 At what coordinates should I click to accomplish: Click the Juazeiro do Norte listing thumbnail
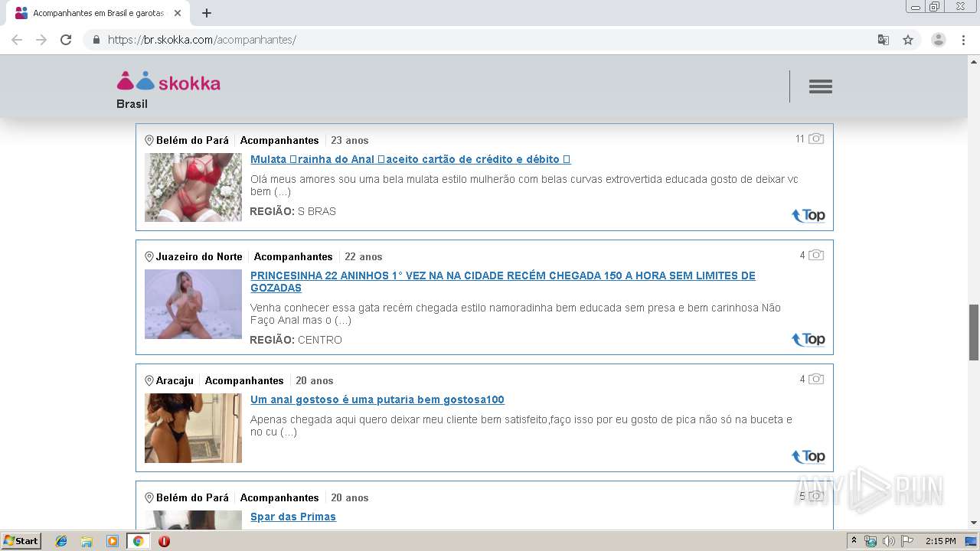[x=193, y=304]
